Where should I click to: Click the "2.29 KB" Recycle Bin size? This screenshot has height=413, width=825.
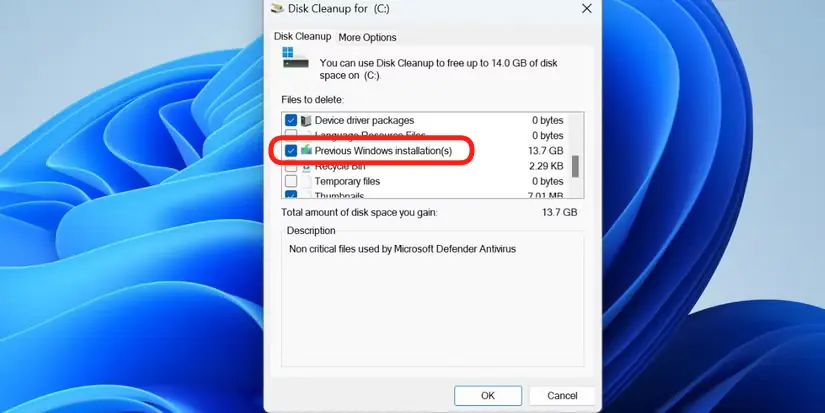click(546, 166)
